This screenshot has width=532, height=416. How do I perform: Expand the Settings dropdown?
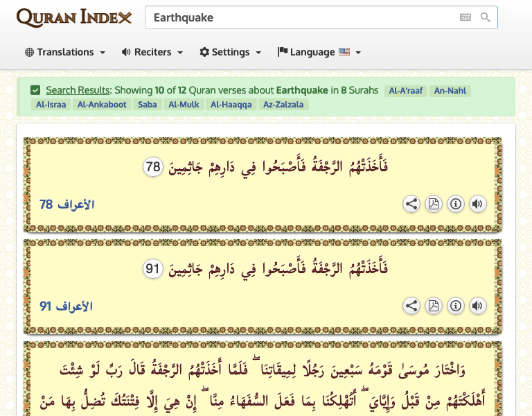click(x=231, y=52)
